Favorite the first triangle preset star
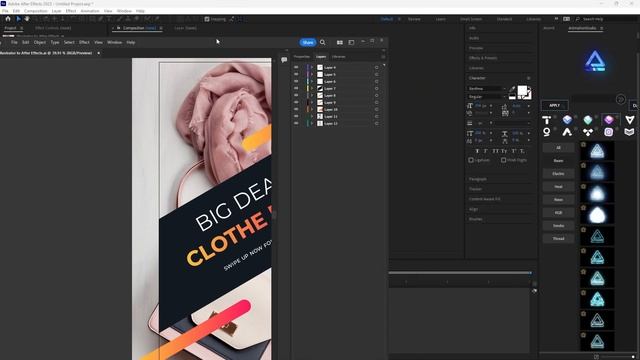This screenshot has width=640, height=360. [583, 144]
